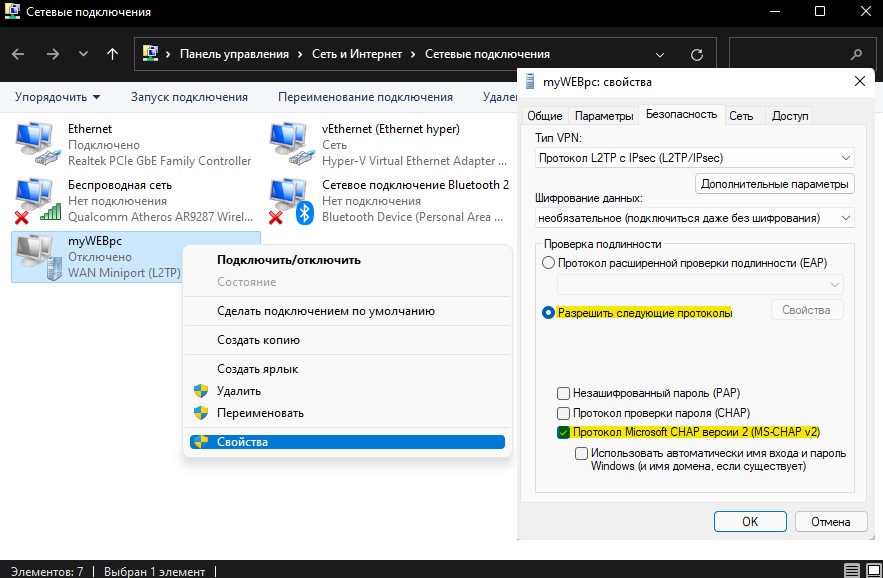The image size is (883, 578).
Task: Close the myWEBpc свойства dialog
Action: point(860,81)
